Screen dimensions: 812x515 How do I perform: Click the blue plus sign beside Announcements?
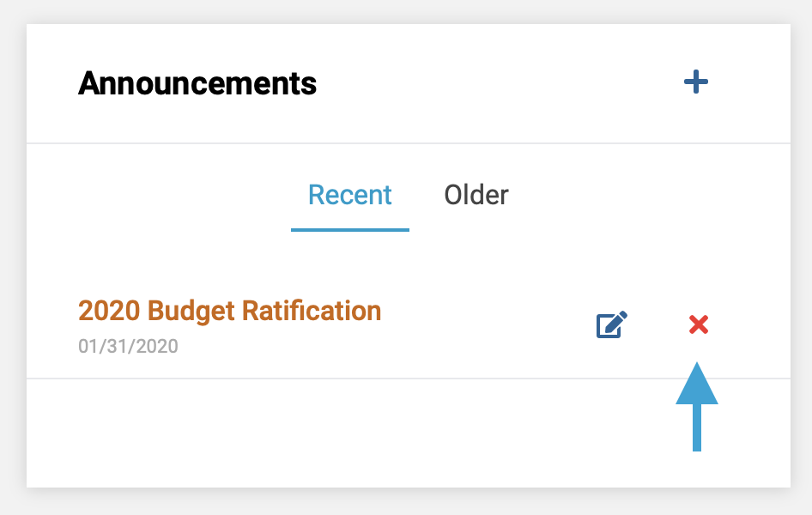[x=696, y=82]
